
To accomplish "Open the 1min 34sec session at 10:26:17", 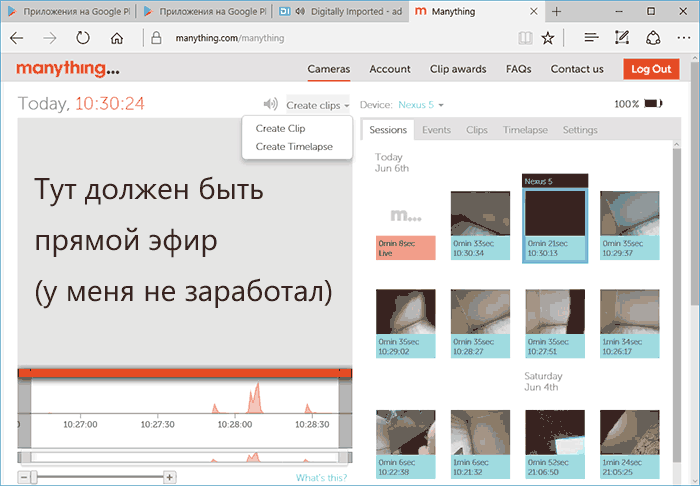I will tap(629, 324).
